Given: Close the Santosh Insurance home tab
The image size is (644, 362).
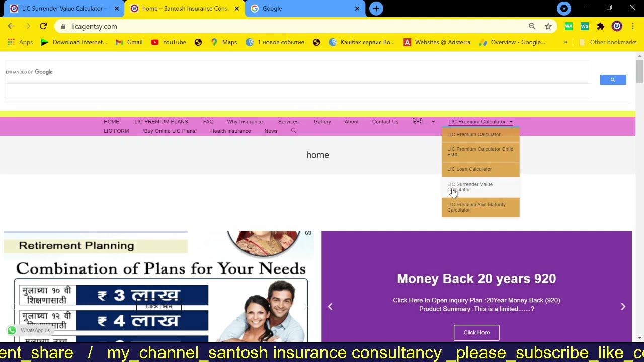Looking at the screenshot, I should click(237, 8).
